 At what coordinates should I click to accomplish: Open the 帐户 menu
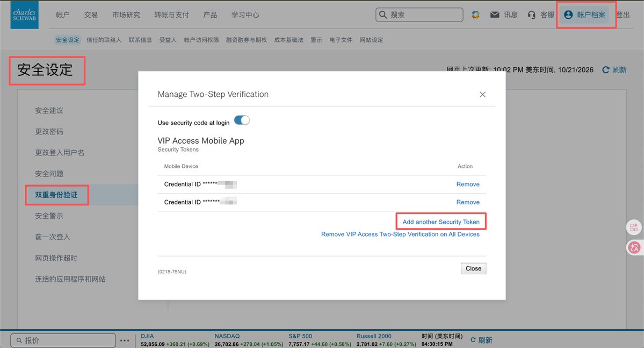click(63, 15)
